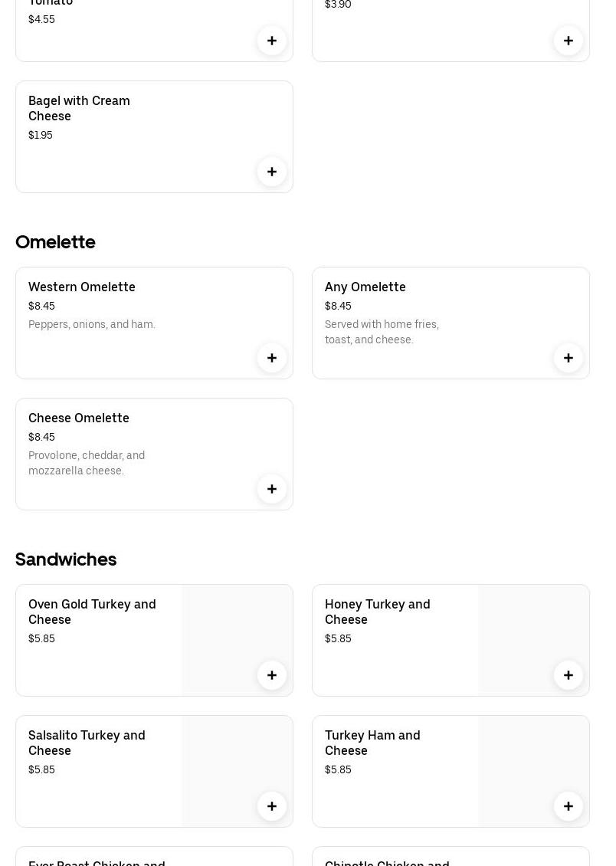Add Salsalito Turkey and Cheese sandwich
Image resolution: width=616 pixels, height=866 pixels.
pos(272,806)
